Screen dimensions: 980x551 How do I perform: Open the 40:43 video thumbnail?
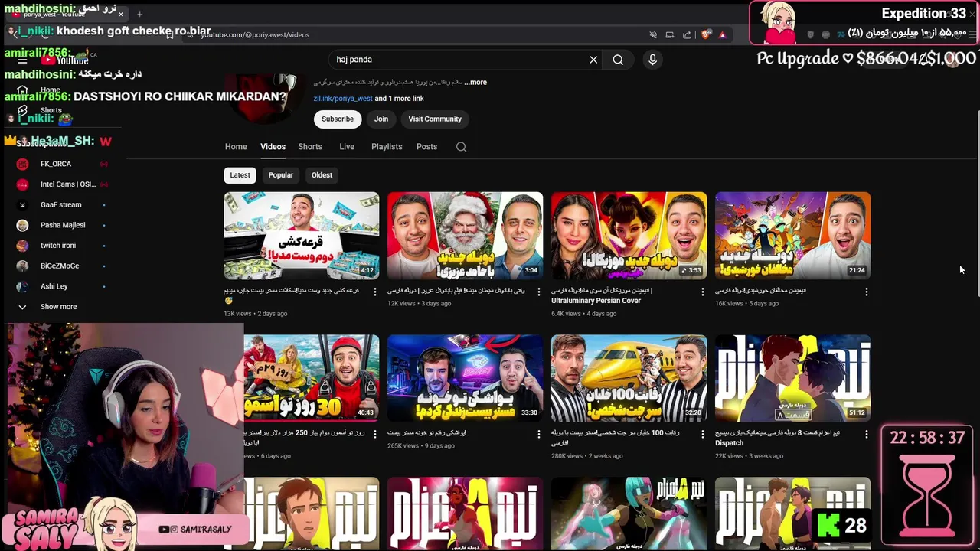(312, 378)
